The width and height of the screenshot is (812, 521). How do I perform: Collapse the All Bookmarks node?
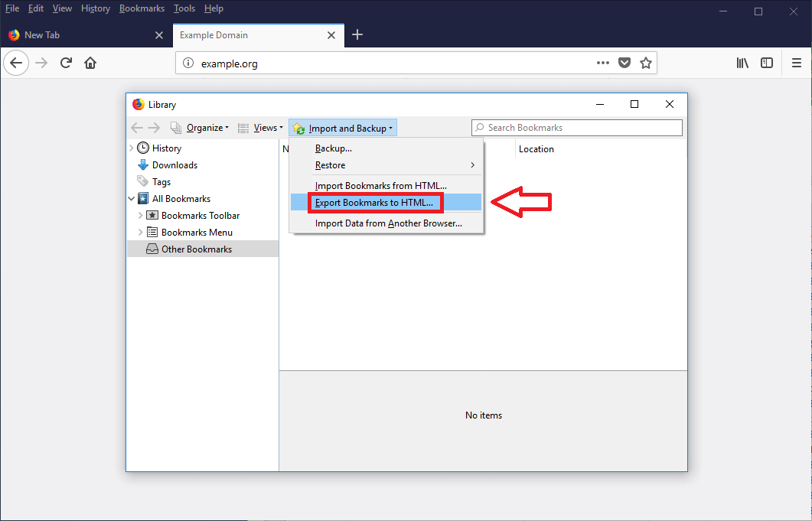(x=131, y=199)
